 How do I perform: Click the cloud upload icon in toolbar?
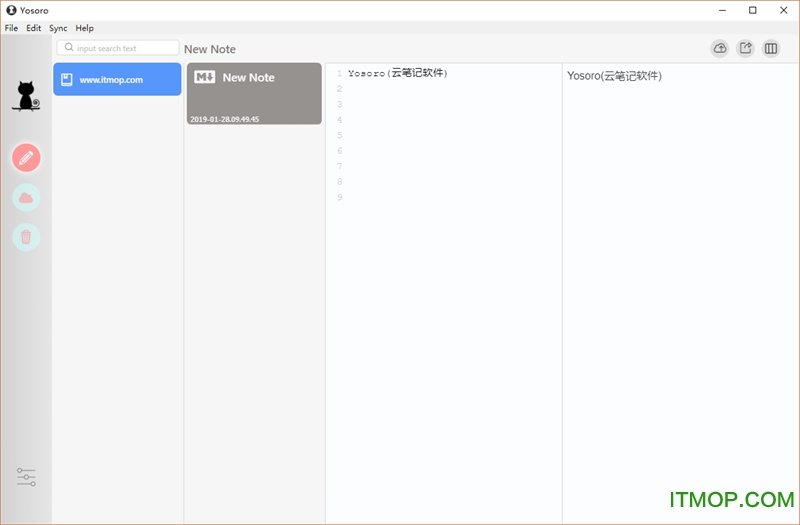720,48
